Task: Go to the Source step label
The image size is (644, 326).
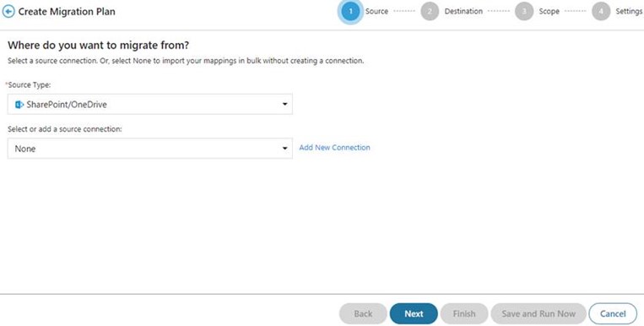Action: click(x=376, y=12)
